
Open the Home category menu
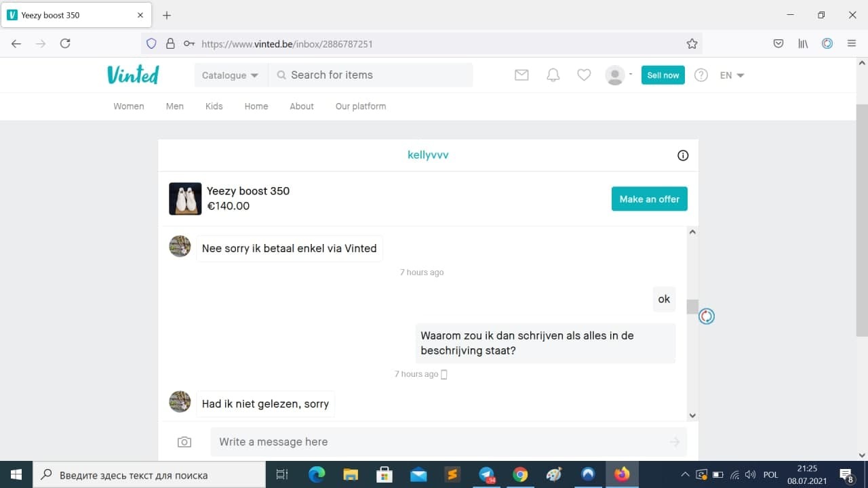pos(256,106)
